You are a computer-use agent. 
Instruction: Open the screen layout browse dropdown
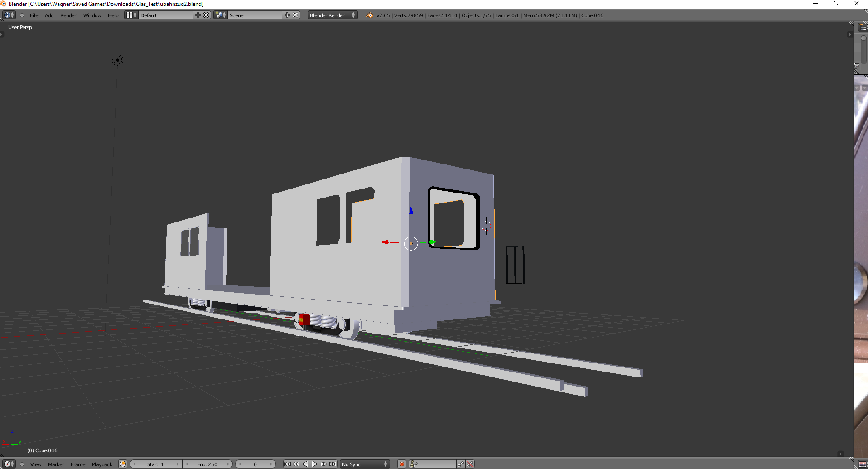[131, 15]
